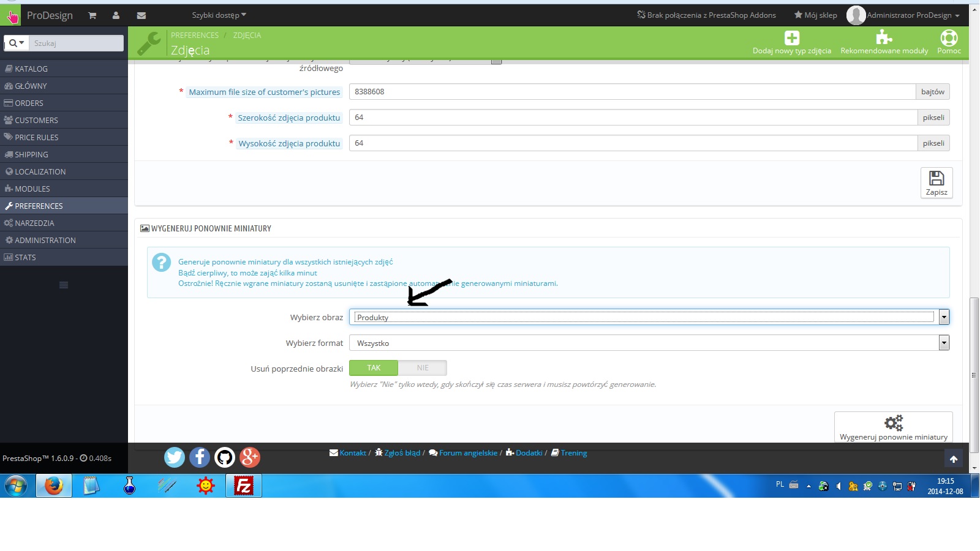Set Usuń poprzednie obrazki to TAK
The width and height of the screenshot is (980, 551).
click(x=374, y=368)
